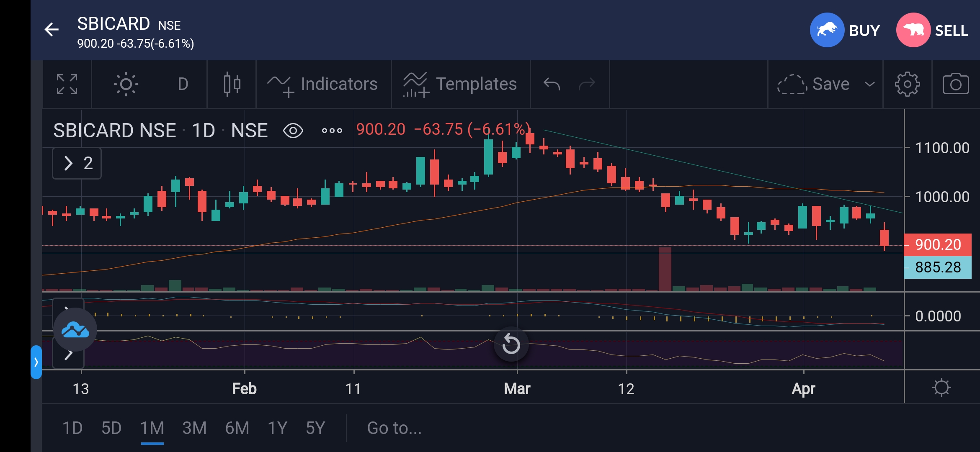Tap the blue cloud chart icon
Screen dimensions: 980x452
coord(75,330)
